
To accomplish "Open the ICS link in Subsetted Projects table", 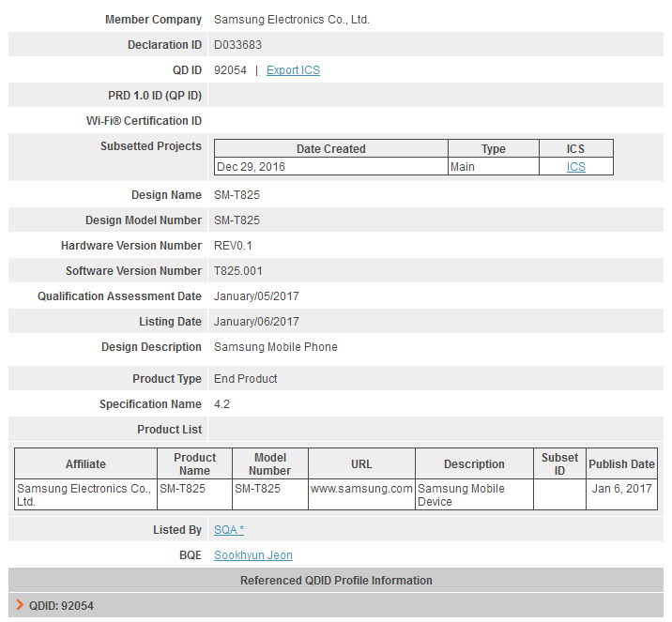I will pos(576,167).
